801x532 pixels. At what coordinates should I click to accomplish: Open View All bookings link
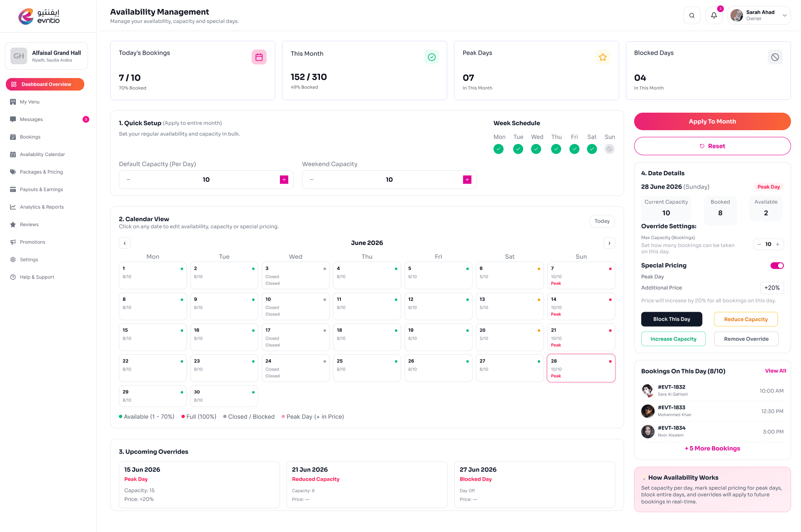(775, 371)
